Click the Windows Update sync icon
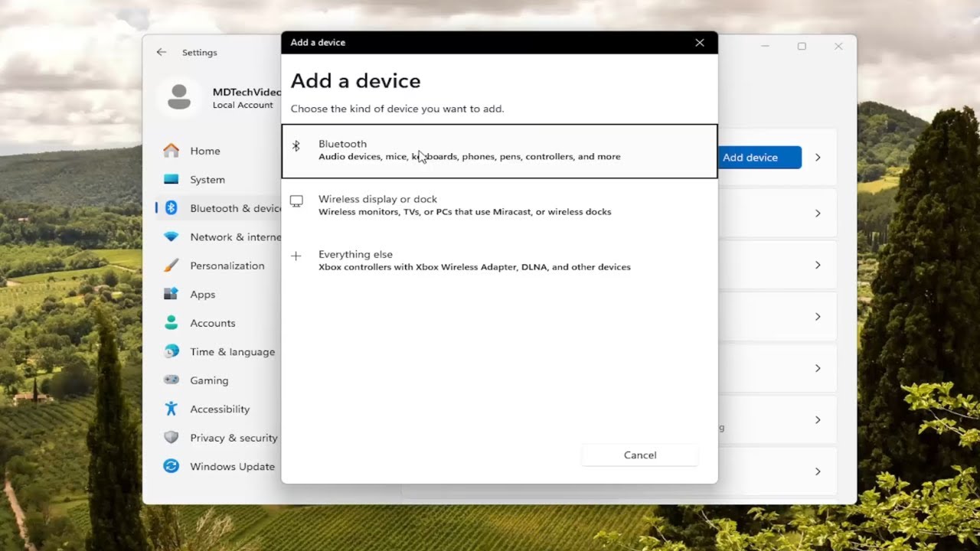 171,466
